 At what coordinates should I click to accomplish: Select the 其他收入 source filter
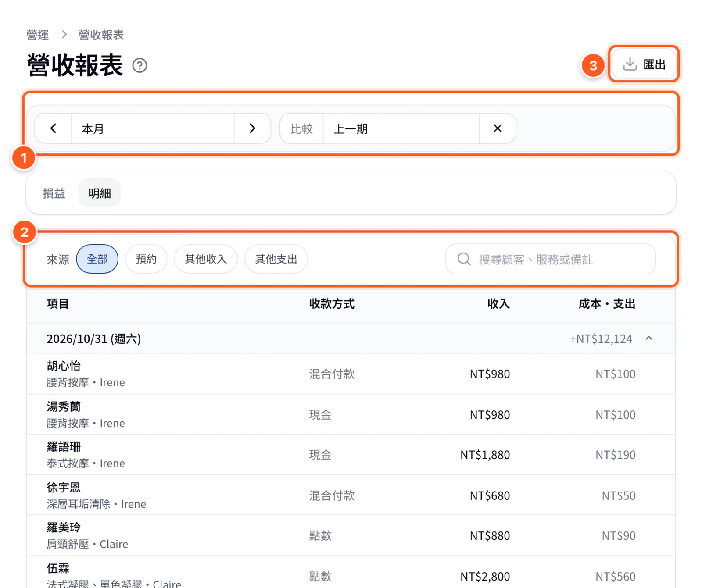(x=206, y=259)
